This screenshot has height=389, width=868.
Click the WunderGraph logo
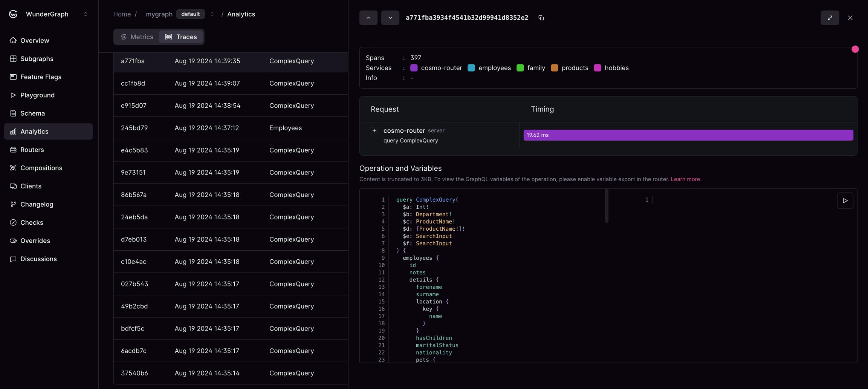pos(13,14)
